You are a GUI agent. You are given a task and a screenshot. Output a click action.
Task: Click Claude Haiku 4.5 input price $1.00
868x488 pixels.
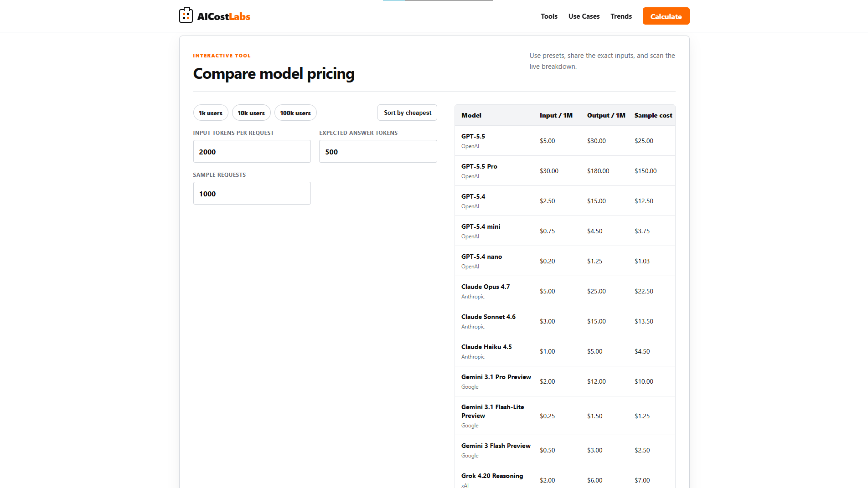point(547,351)
